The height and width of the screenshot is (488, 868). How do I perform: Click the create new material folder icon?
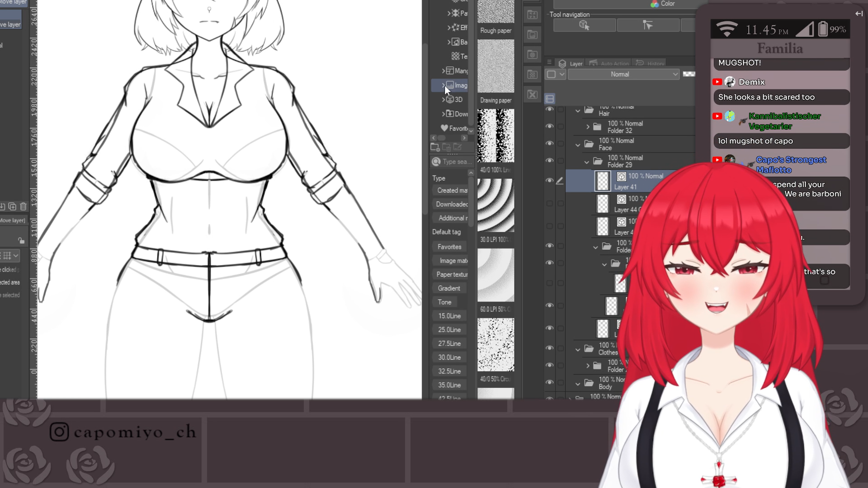(435, 147)
